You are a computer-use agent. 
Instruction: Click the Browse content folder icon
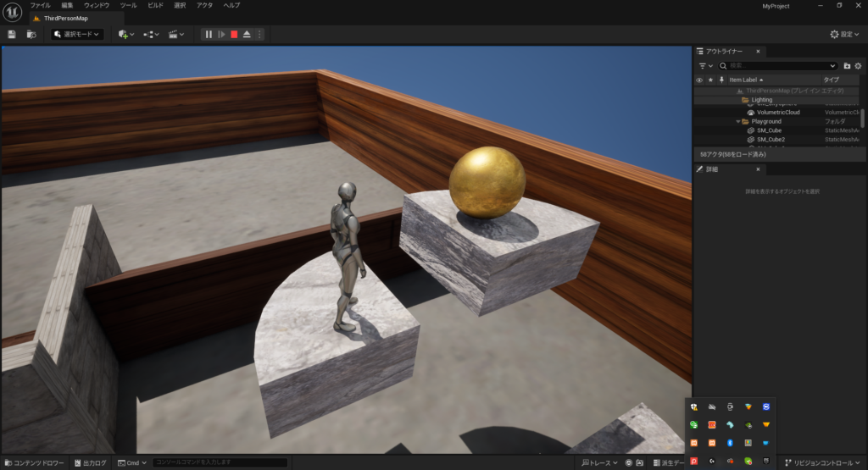click(31, 35)
